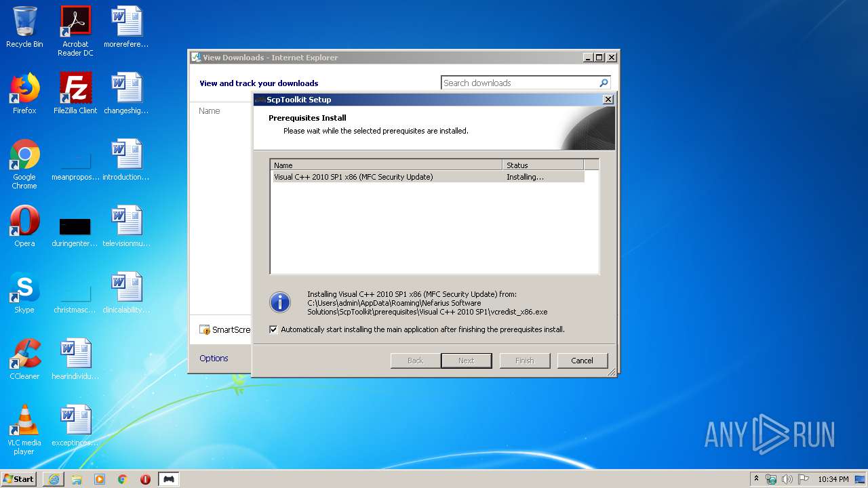The image size is (868, 488).
Task: Launch Opera browser shortcut
Action: 24,226
